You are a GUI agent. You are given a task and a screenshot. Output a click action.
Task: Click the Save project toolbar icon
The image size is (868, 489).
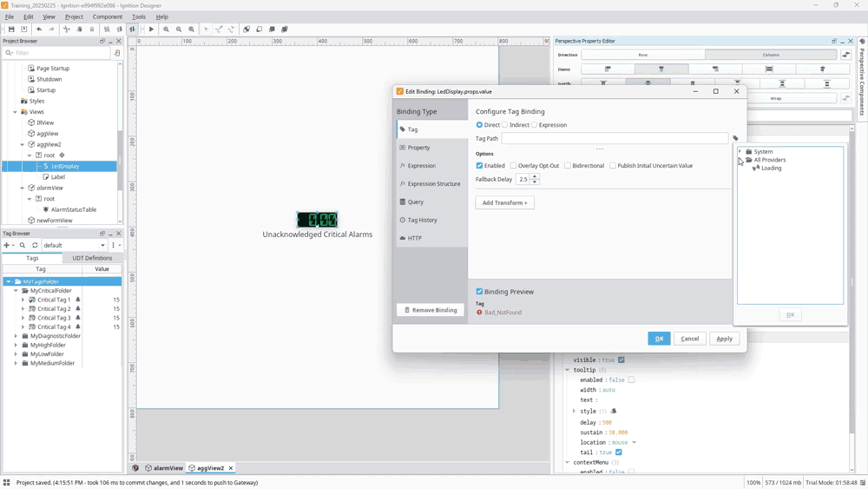pyautogui.click(x=11, y=30)
